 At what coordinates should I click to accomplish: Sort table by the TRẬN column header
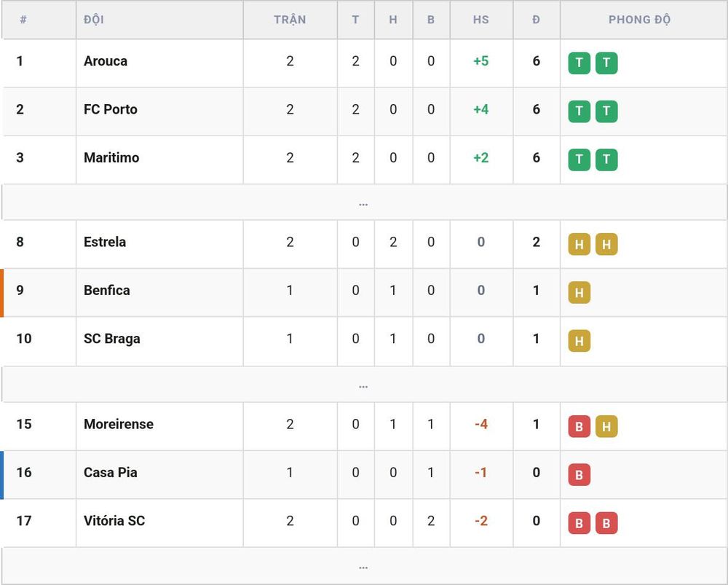click(x=290, y=20)
